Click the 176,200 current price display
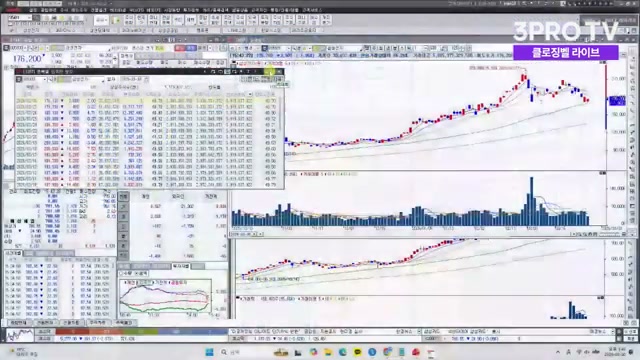Screen dimensions: 640x360 point(27,59)
